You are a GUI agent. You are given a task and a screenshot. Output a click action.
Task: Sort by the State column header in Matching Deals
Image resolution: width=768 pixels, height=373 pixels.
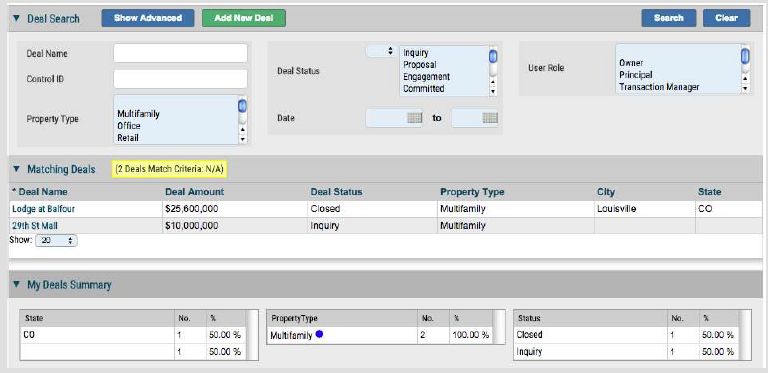coord(710,192)
